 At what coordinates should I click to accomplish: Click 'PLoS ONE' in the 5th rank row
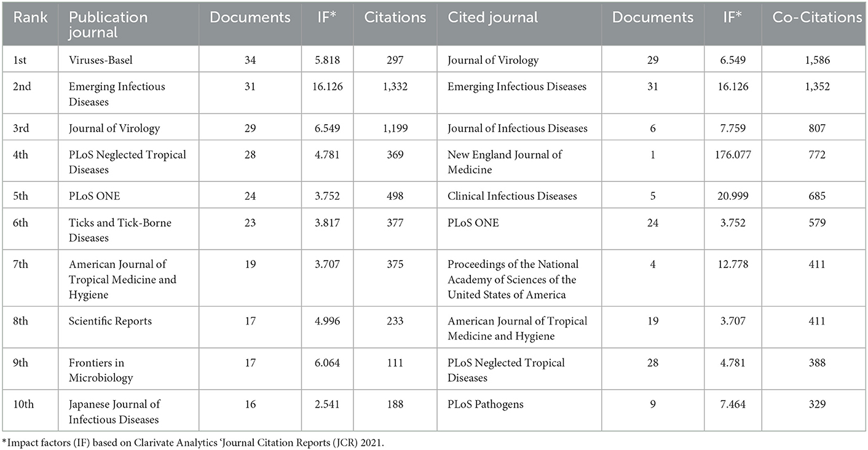(x=92, y=196)
